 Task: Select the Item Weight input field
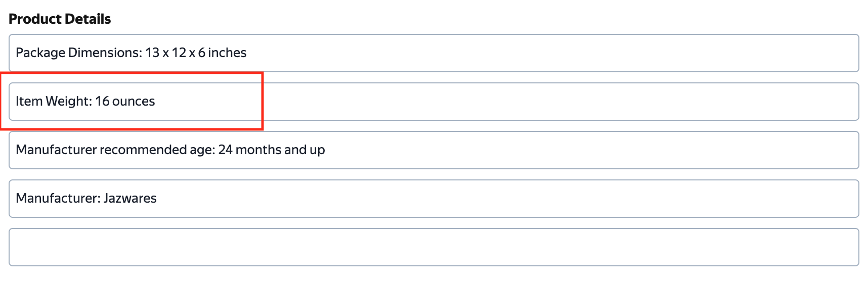[433, 102]
